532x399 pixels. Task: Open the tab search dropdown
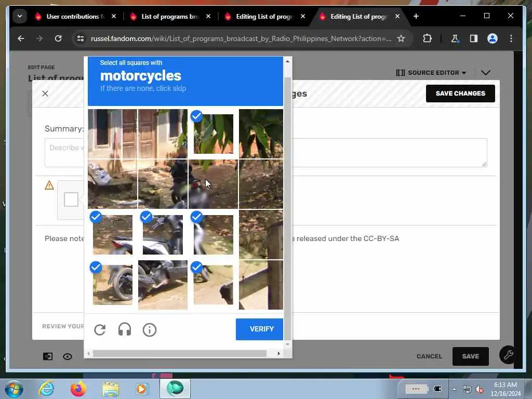click(x=20, y=16)
